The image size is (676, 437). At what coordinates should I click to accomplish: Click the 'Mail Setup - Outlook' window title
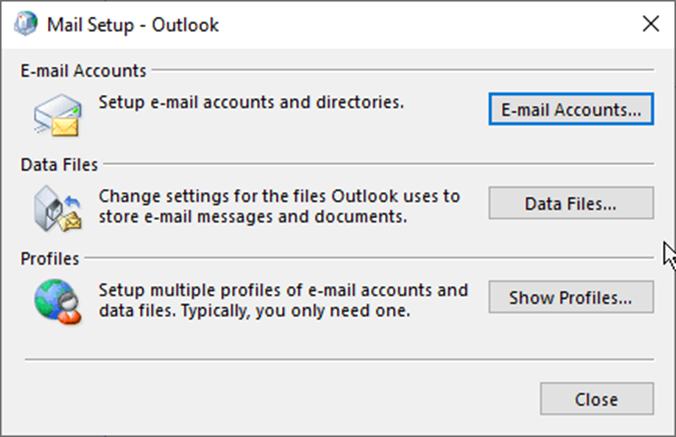point(133,25)
